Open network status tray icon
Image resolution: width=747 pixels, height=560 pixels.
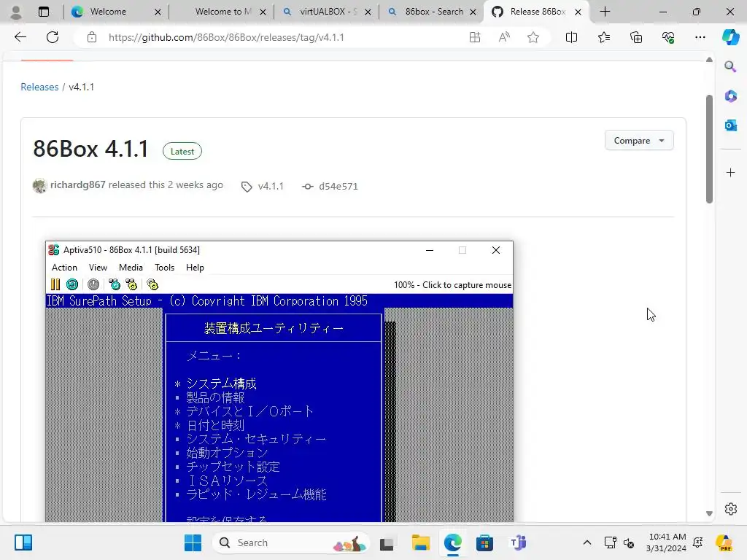(x=610, y=542)
